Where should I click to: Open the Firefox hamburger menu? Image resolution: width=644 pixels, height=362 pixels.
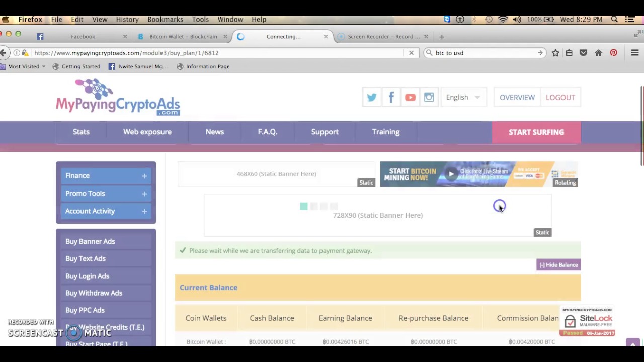pos(635,53)
